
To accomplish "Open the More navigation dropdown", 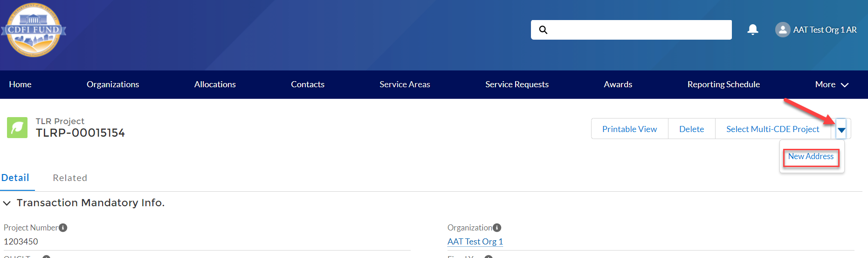I will coord(831,84).
